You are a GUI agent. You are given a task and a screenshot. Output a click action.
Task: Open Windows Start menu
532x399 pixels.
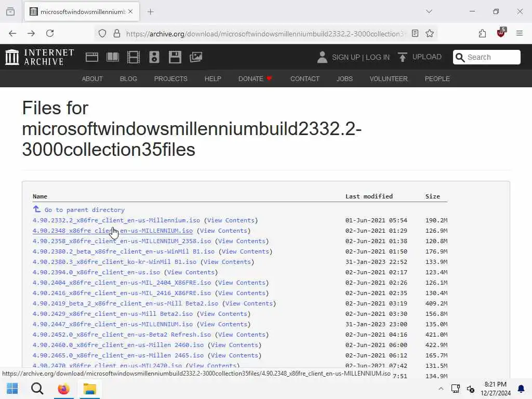(x=12, y=389)
